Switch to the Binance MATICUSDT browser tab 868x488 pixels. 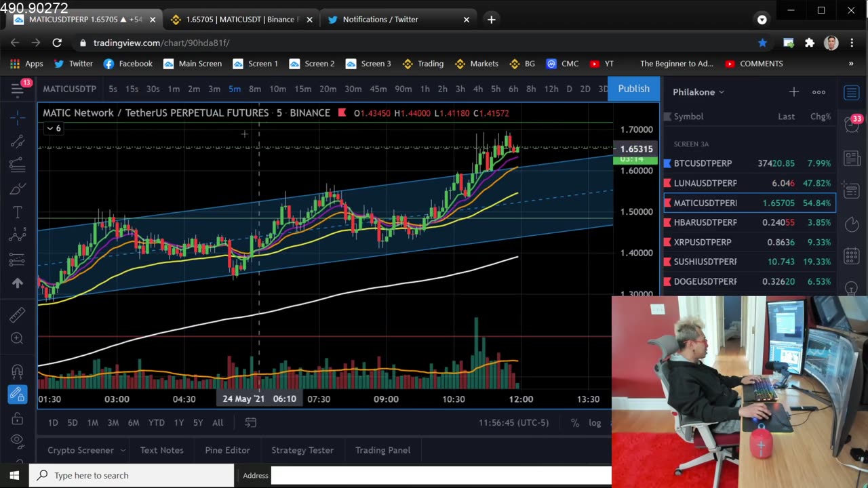click(240, 20)
